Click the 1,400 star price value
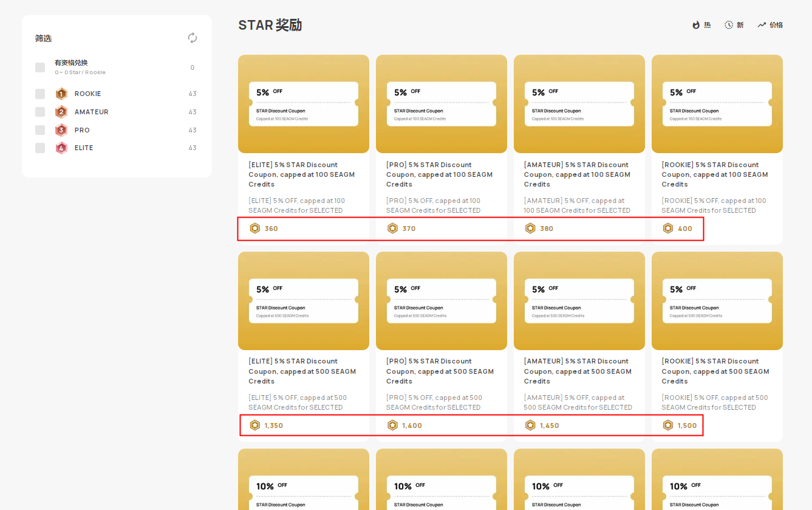 click(x=412, y=426)
